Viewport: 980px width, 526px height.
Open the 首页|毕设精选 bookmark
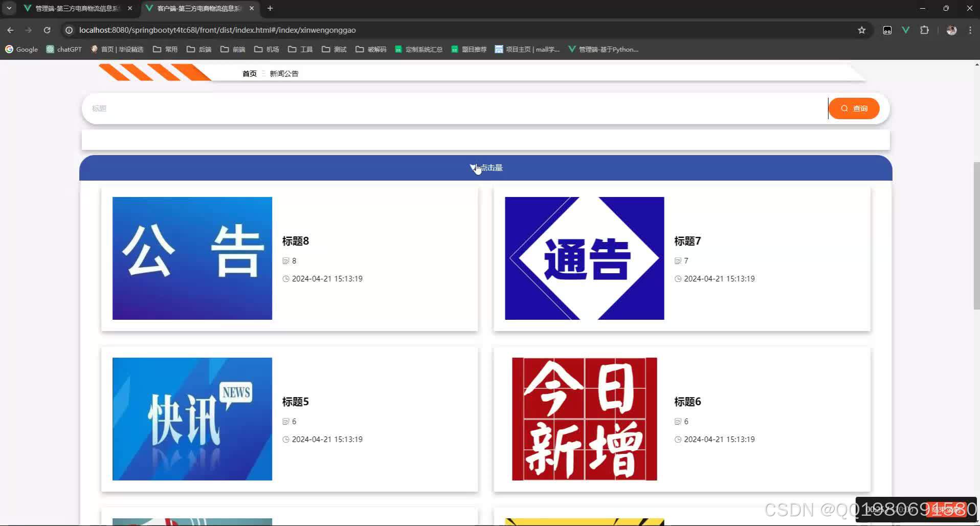tap(118, 49)
